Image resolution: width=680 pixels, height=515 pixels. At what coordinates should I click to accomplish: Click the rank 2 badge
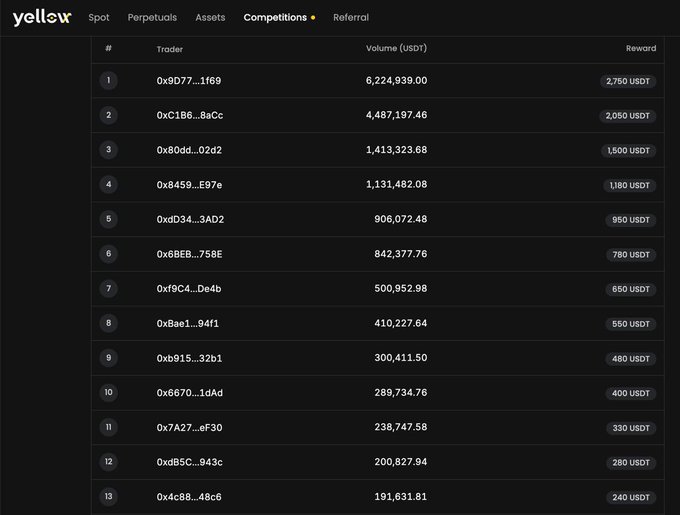[x=108, y=115]
